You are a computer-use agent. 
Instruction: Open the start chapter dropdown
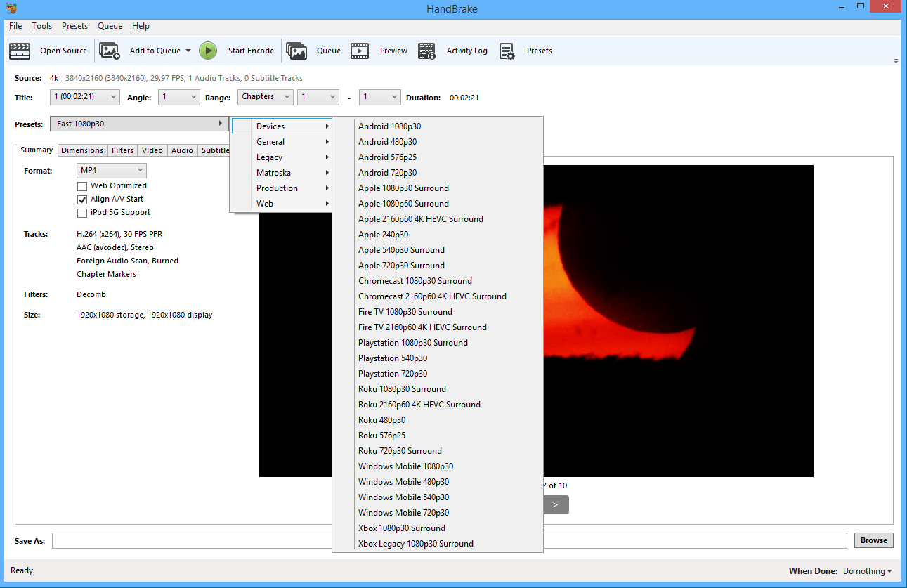pos(318,97)
